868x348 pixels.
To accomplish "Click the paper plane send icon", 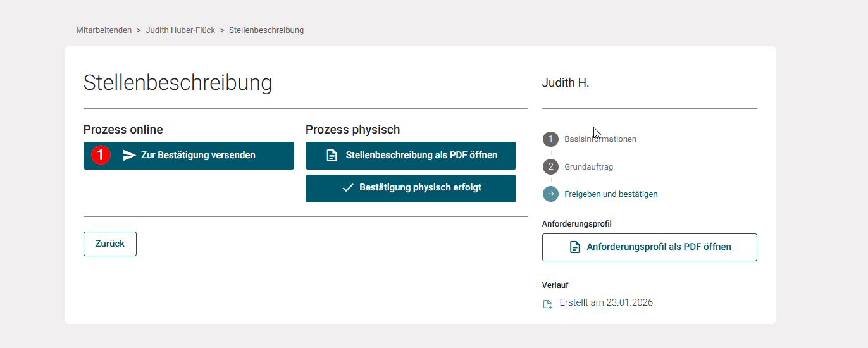I will (130, 156).
